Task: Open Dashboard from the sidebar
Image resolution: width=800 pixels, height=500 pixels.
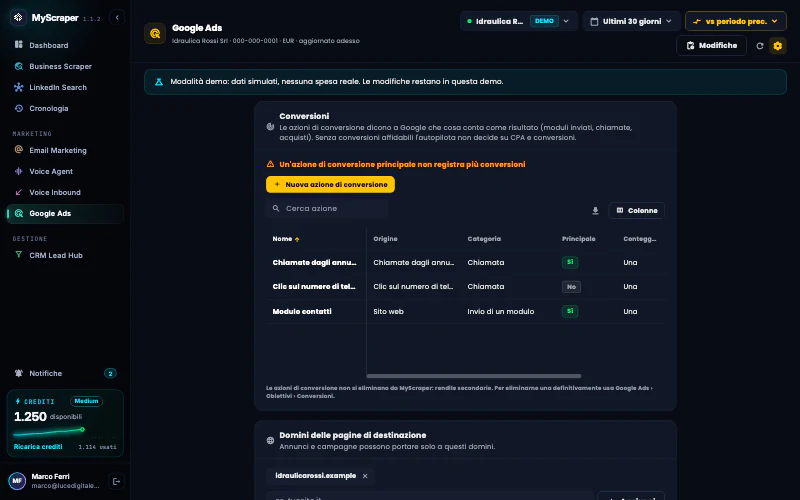Action: pos(65,45)
